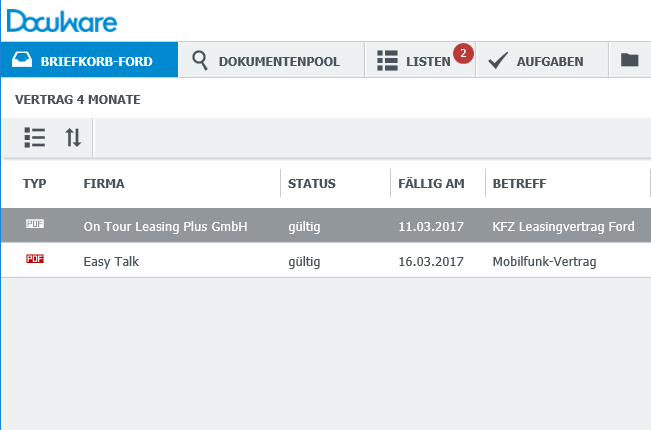Sort by the FIRMA column header
The height and width of the screenshot is (430, 651).
[104, 183]
